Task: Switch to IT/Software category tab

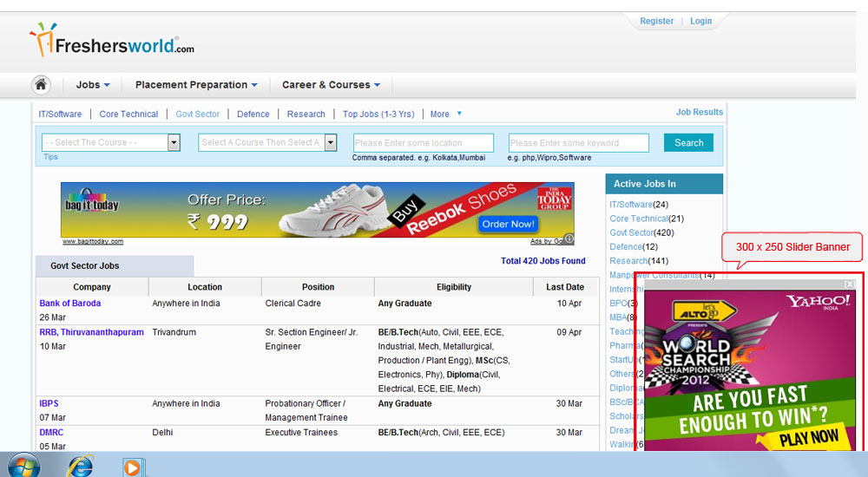Action: point(60,114)
